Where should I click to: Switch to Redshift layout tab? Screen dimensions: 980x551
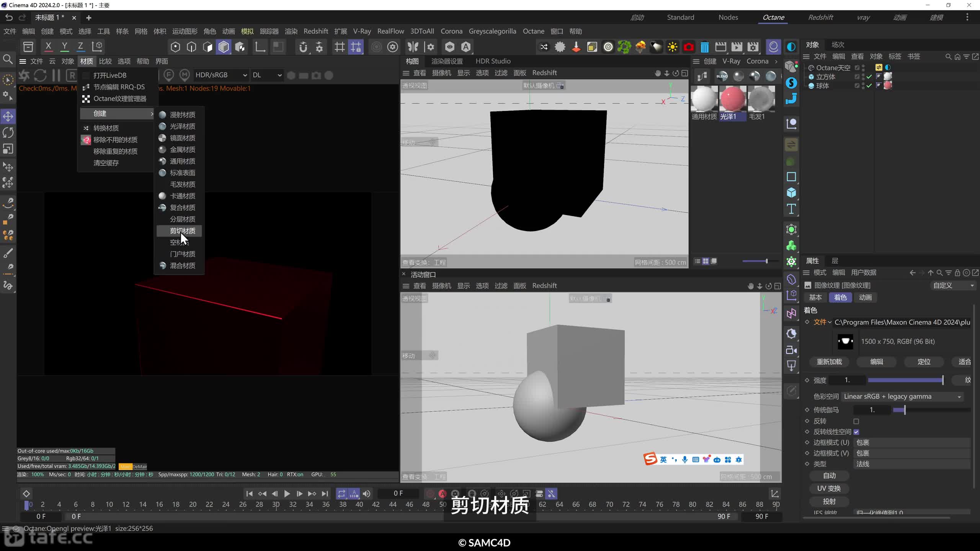(x=820, y=17)
